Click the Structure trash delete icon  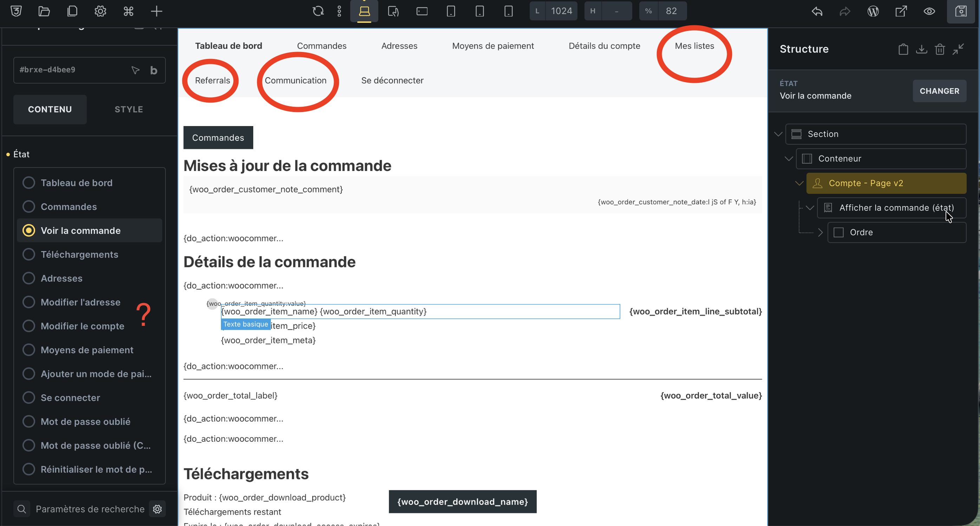point(940,49)
